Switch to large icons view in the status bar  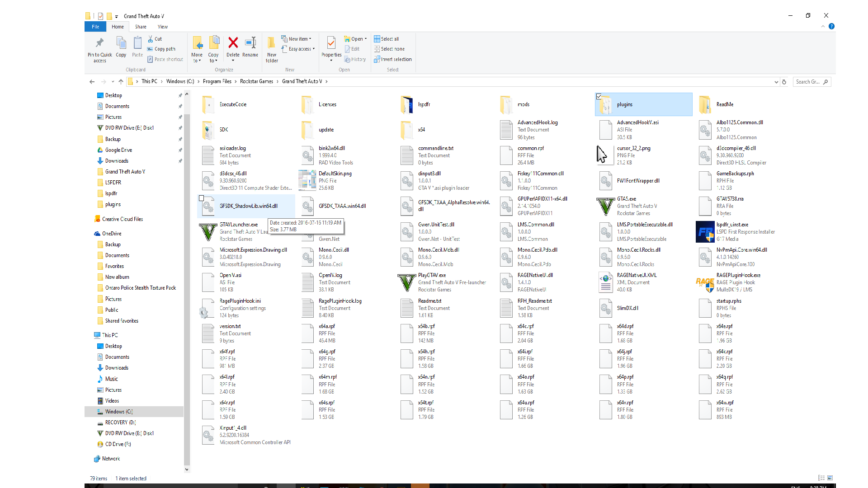coord(830,478)
